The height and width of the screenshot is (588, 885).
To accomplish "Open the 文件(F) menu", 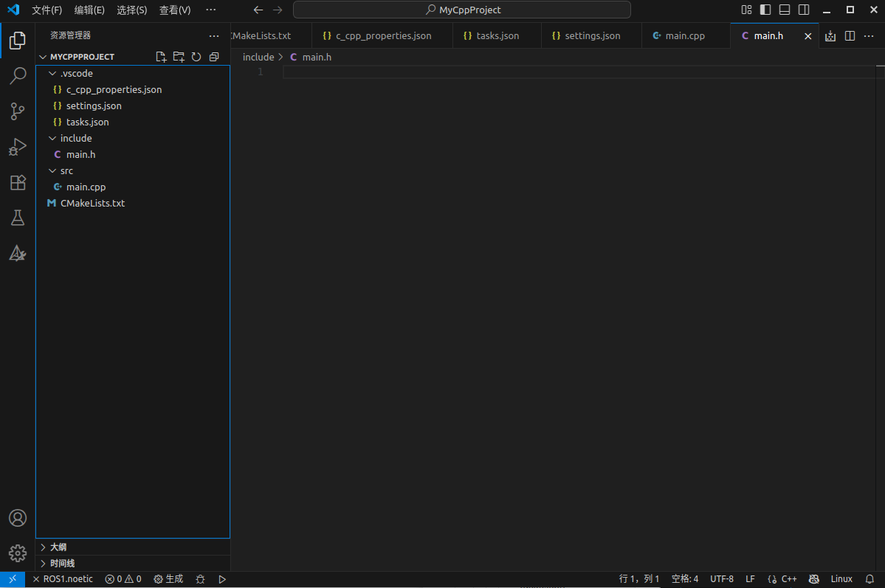I will (47, 10).
